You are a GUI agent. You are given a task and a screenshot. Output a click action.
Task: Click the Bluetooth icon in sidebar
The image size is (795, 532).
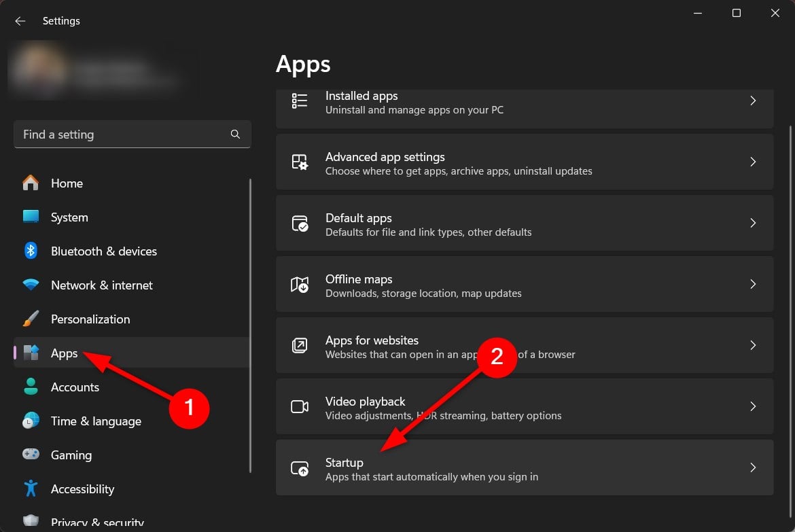31,251
